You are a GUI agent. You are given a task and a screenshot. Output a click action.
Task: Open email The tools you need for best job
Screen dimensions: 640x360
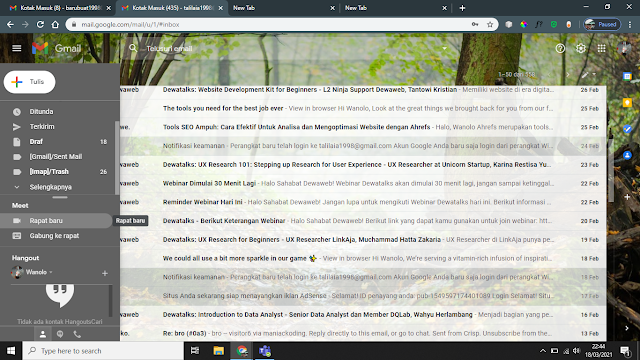pyautogui.click(x=363, y=109)
